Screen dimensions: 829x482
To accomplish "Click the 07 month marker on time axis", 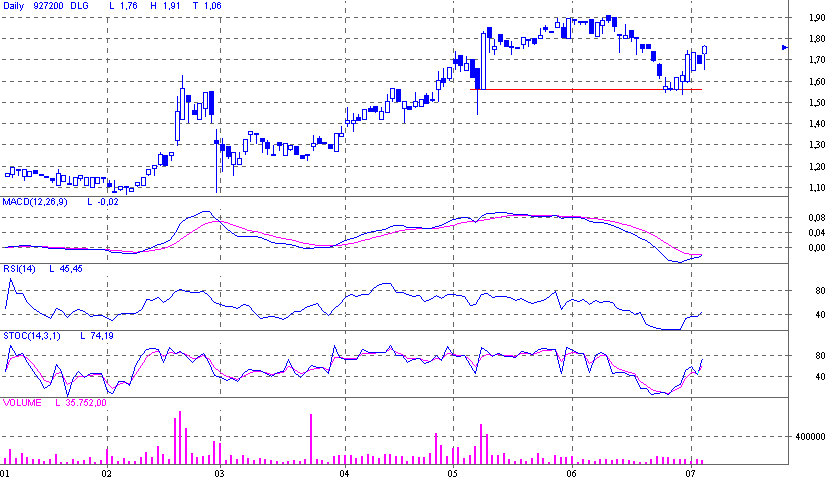I will 690,474.
